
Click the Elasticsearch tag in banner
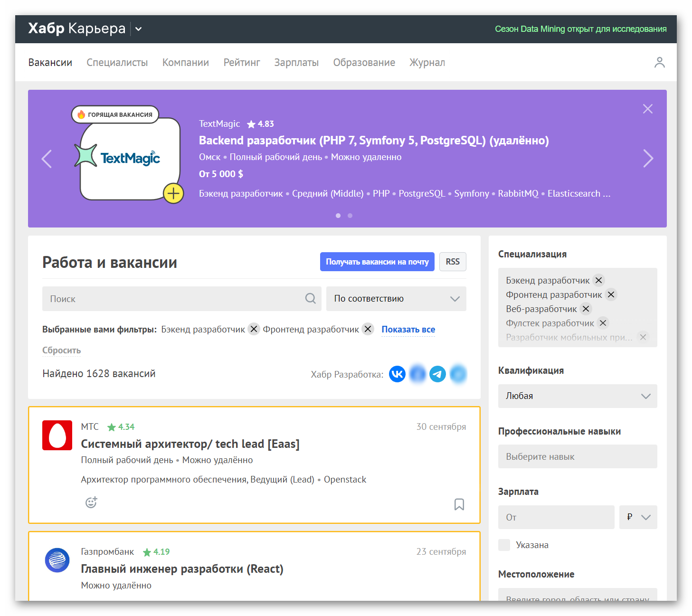574,193
